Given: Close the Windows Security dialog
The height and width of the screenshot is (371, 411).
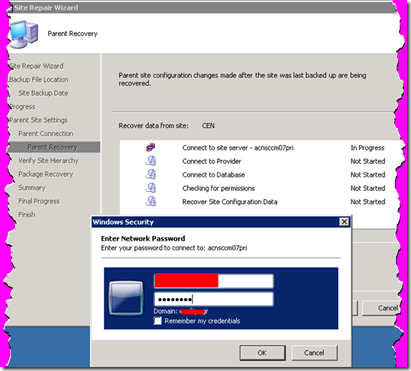Looking at the screenshot, I should tap(344, 222).
